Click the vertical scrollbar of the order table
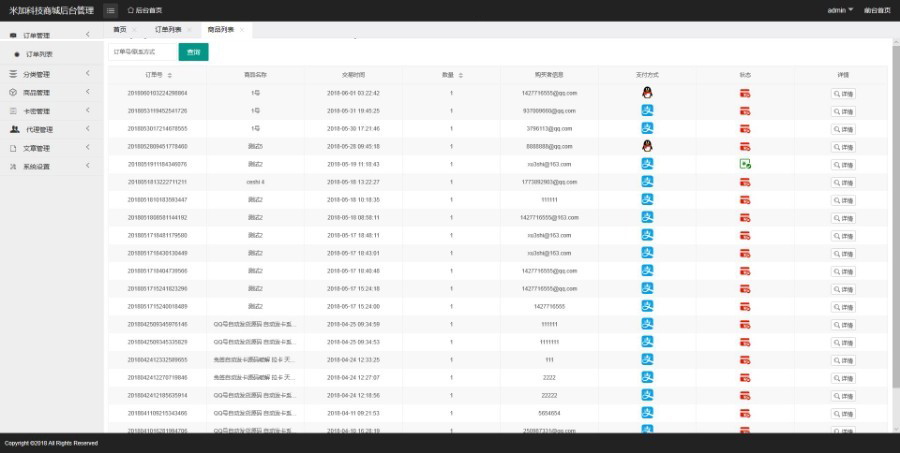Screen dimensions: 900x453 pos(896,218)
